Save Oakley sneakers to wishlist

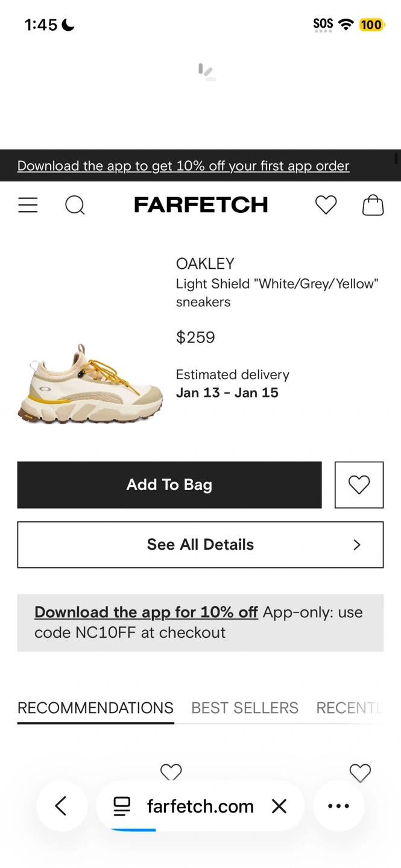[359, 485]
